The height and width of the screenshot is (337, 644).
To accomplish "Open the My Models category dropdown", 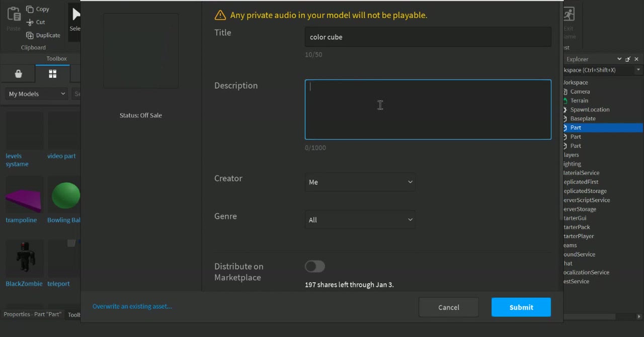I will tap(37, 94).
